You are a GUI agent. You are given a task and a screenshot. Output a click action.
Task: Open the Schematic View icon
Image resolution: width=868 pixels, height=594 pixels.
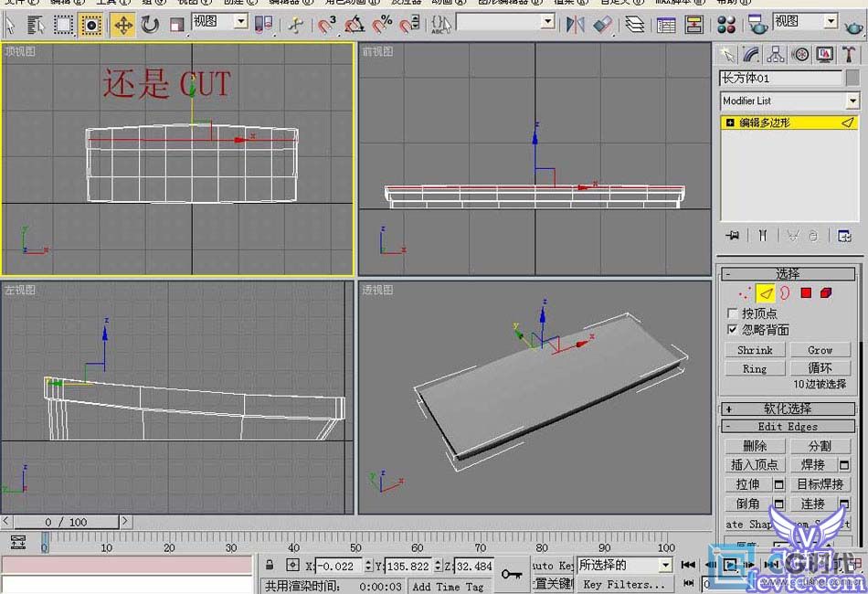pyautogui.click(x=693, y=25)
